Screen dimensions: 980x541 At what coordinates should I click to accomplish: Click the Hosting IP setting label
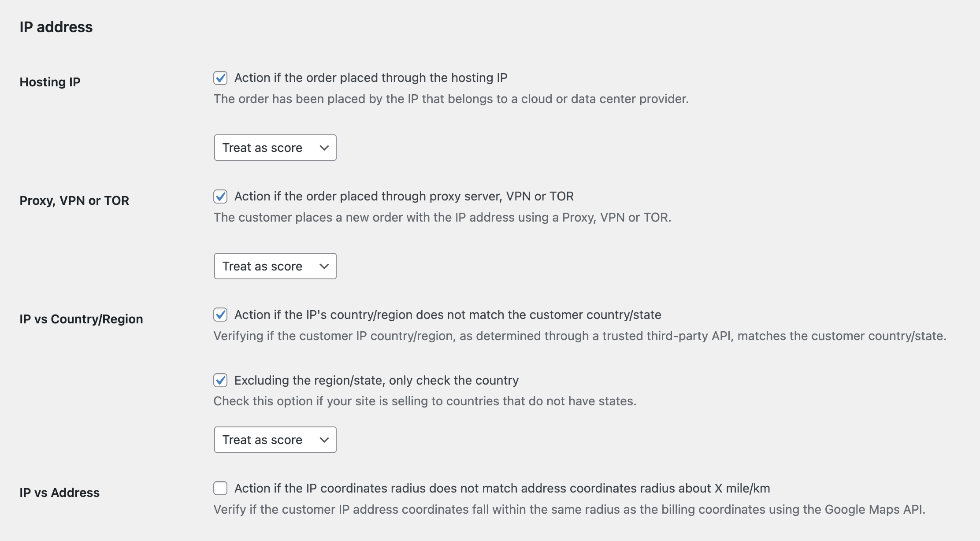pos(50,82)
